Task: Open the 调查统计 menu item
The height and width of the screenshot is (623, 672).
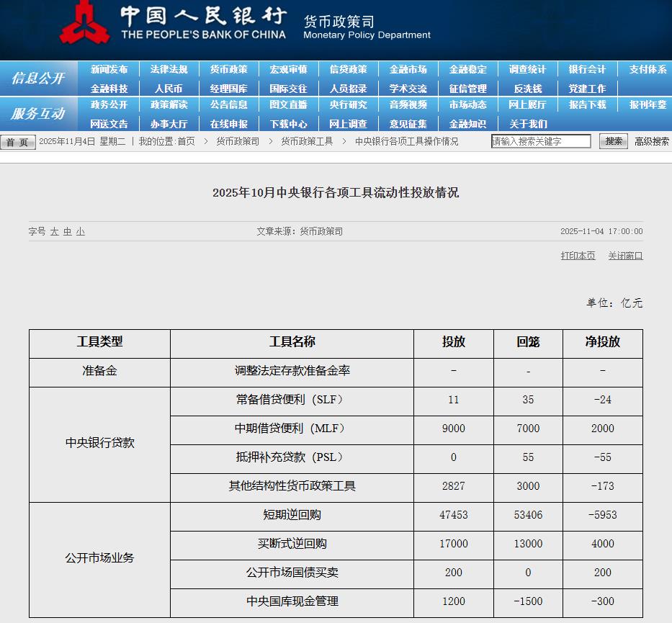Action: click(527, 70)
